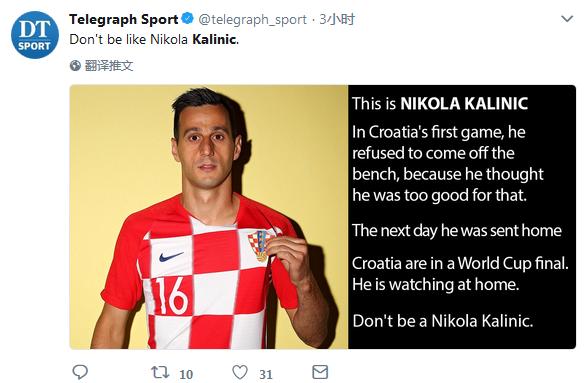Click the bold Kalinic text in tweet
Image resolution: width=584 pixels, height=383 pixels.
214,39
